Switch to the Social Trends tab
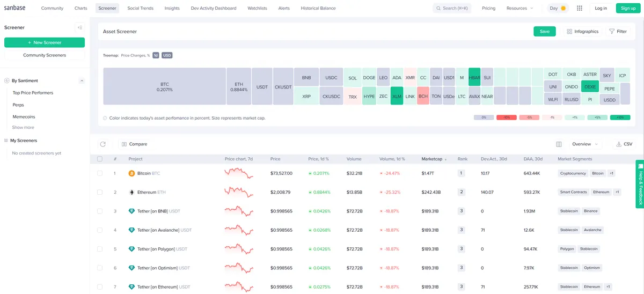Viewport: 644px width, 294px height. pos(140,8)
